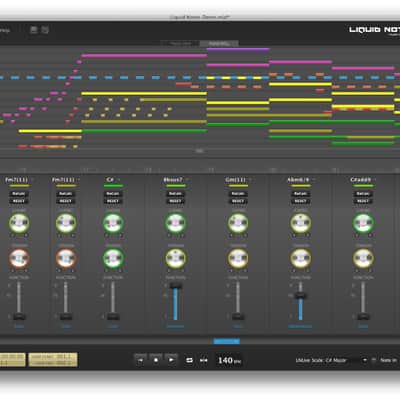Click the second view icon in top toolbar
This screenshot has height=400, width=400.
click(45, 30)
